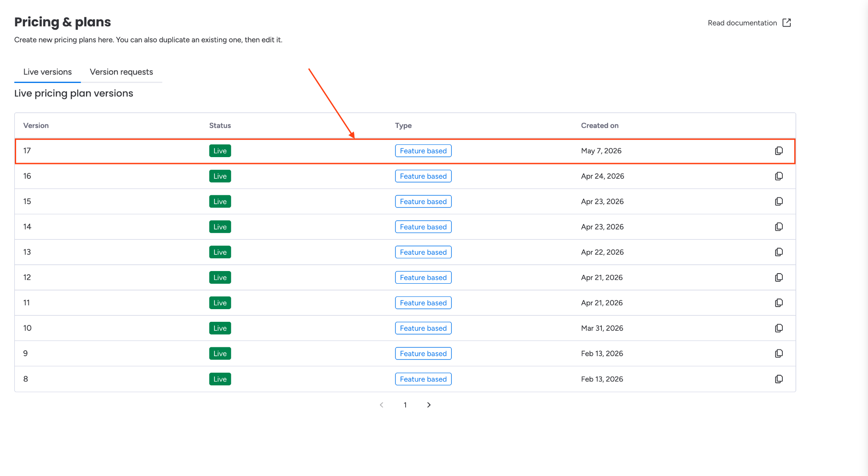Open version 8 row
Screen dimensions: 868x476
pos(405,379)
